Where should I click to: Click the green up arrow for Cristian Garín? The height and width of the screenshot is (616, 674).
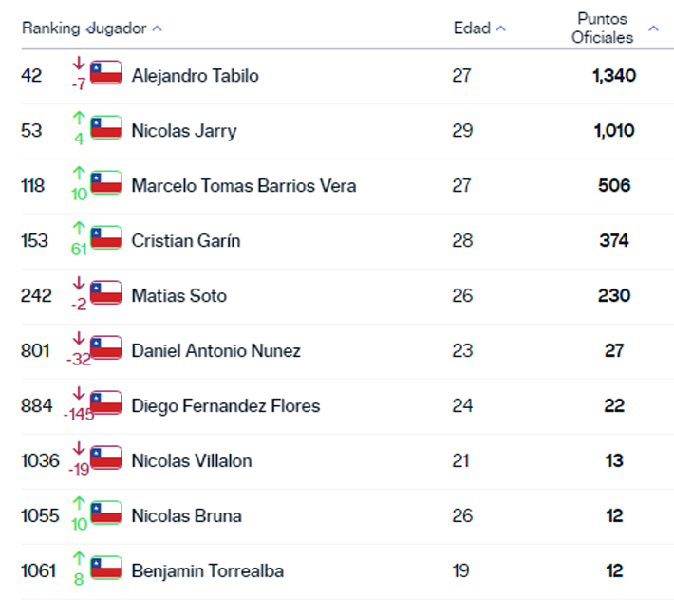point(79,228)
